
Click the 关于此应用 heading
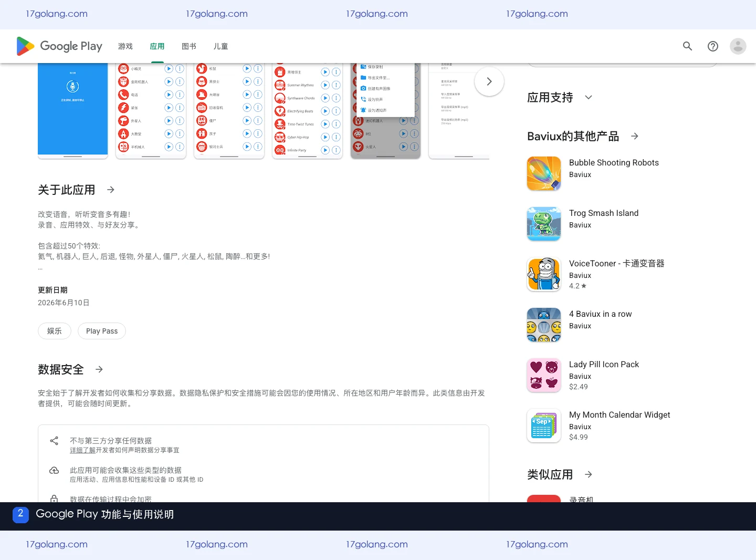67,190
